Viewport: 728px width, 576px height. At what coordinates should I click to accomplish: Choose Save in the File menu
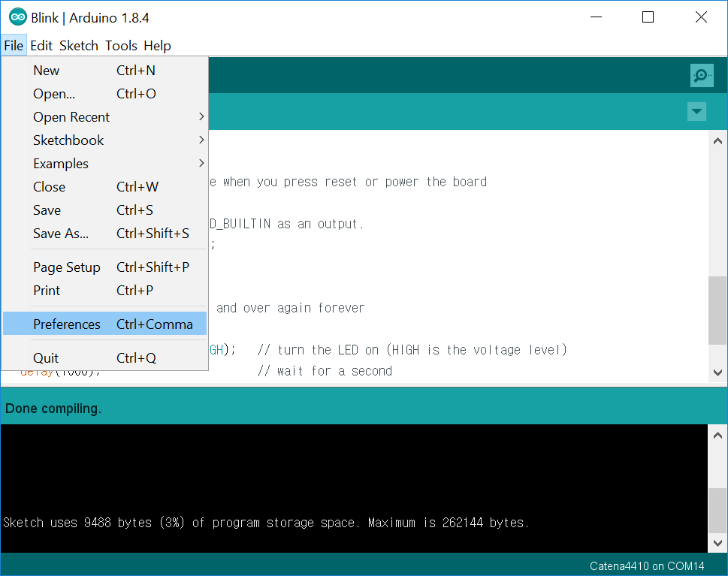104,210
